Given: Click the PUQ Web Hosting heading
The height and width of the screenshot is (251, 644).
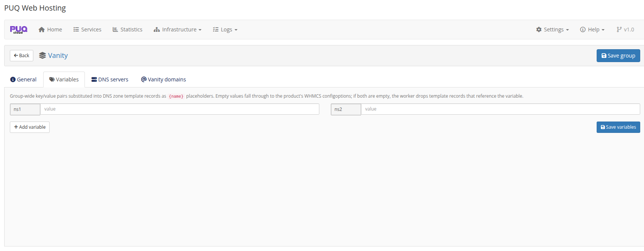Looking at the screenshot, I should (x=35, y=8).
